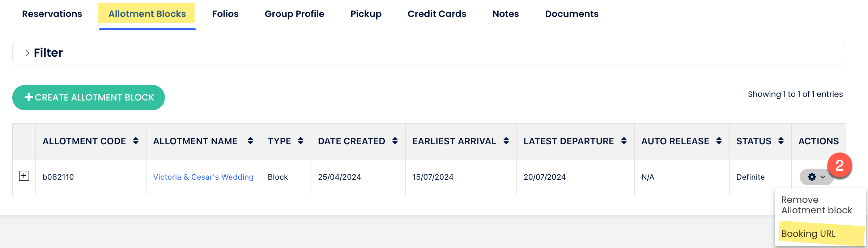Sort by Earliest Arrival column arrows
868x248 pixels.
click(x=506, y=141)
